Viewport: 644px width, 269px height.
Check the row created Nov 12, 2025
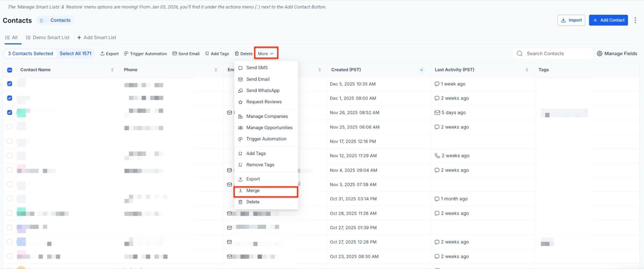[10, 156]
